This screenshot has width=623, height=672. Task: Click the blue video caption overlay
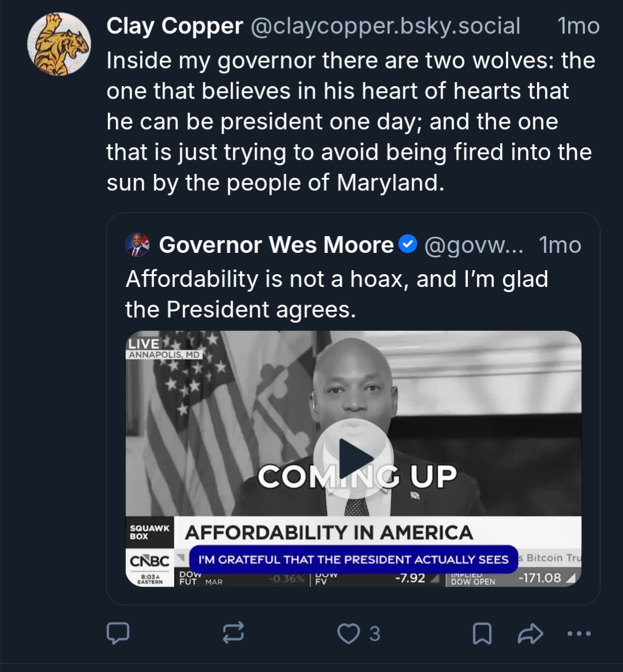(x=353, y=559)
